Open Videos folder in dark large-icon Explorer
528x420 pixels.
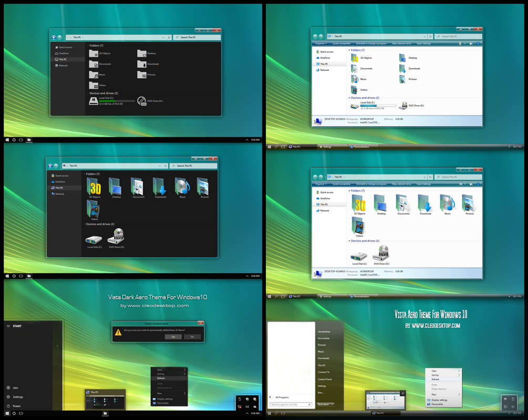94,210
